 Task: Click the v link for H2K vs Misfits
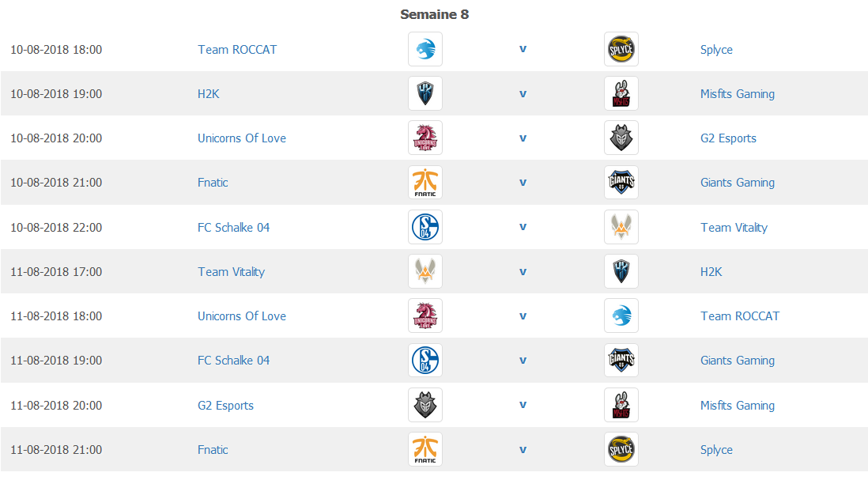coord(523,93)
